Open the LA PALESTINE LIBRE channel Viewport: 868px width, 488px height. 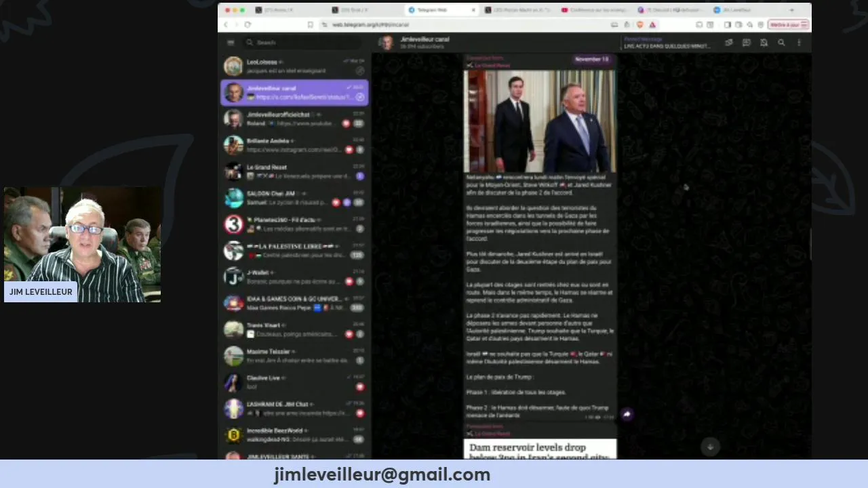point(294,251)
